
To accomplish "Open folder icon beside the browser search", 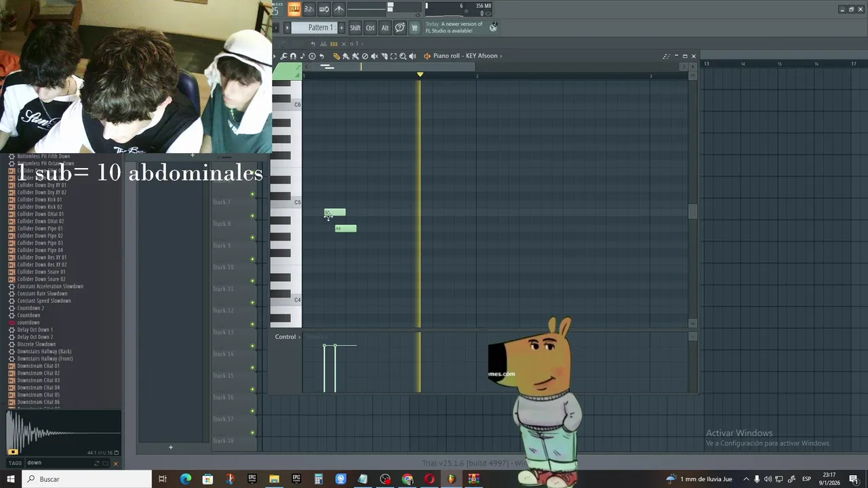I will point(106,463).
